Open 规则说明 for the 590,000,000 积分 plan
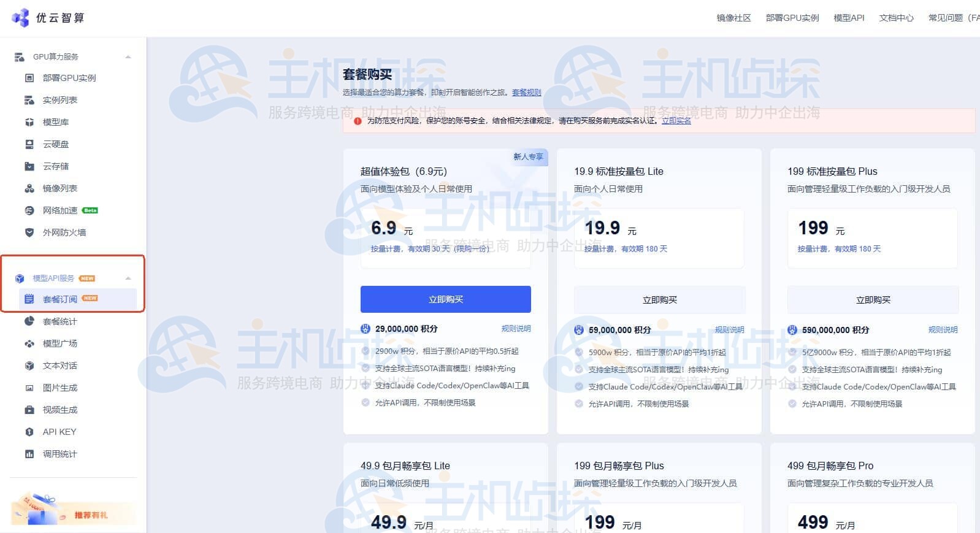This screenshot has width=980, height=533. (x=943, y=330)
